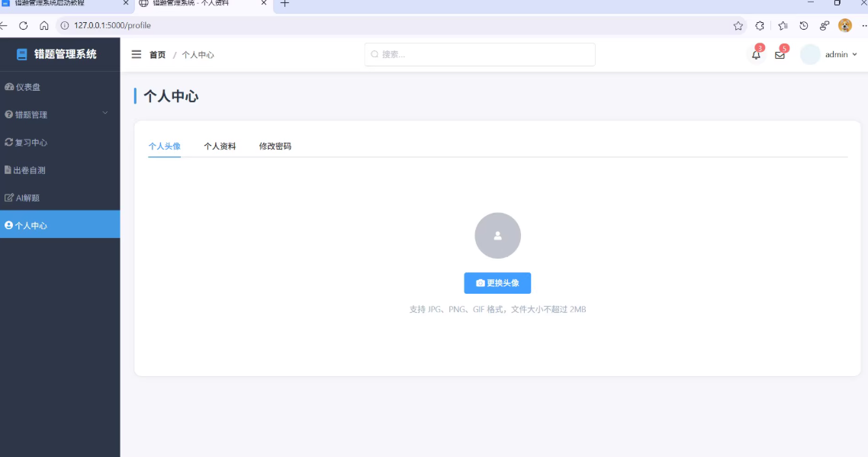The height and width of the screenshot is (457, 868).
Task: Open 仪表盘 in the sidebar
Action: [x=59, y=87]
